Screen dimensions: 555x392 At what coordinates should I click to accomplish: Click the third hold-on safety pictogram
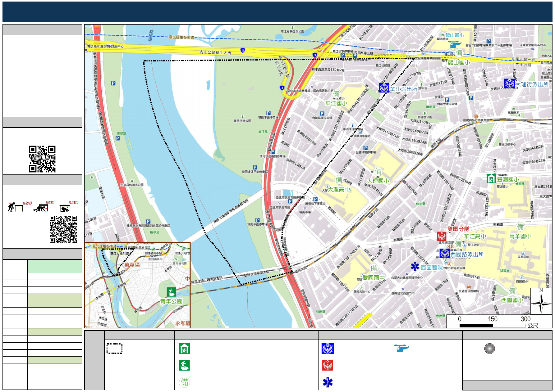coord(68,207)
